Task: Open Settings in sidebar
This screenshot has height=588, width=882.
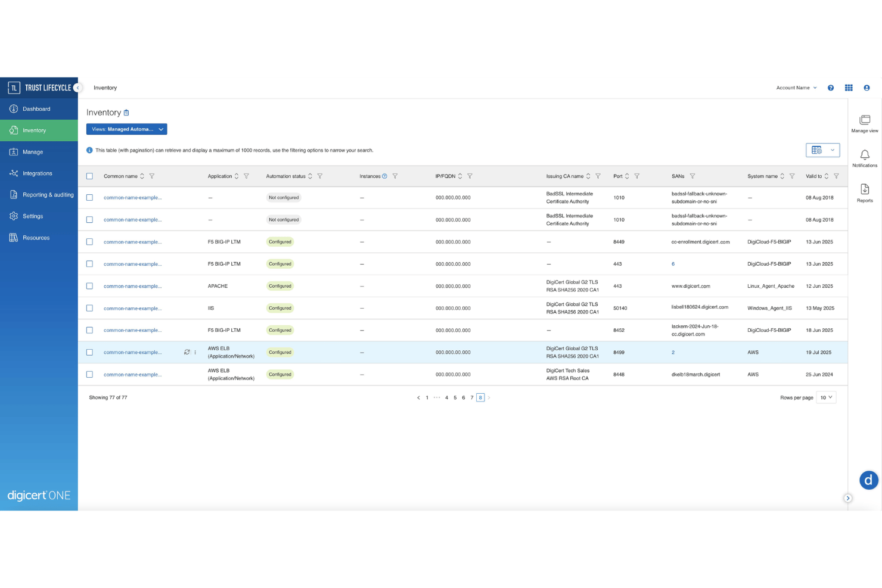Action: [39, 216]
